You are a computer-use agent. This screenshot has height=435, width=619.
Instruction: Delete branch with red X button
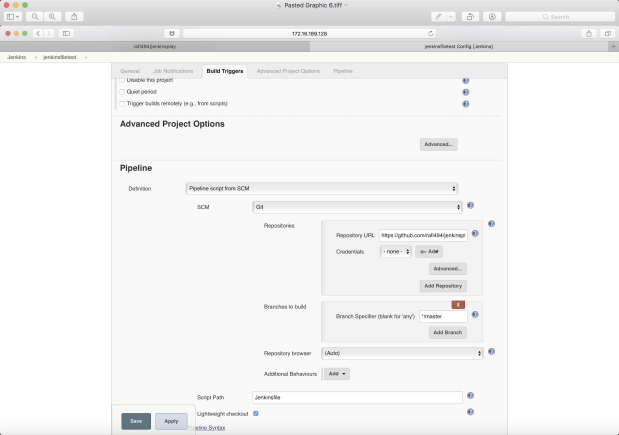click(458, 305)
